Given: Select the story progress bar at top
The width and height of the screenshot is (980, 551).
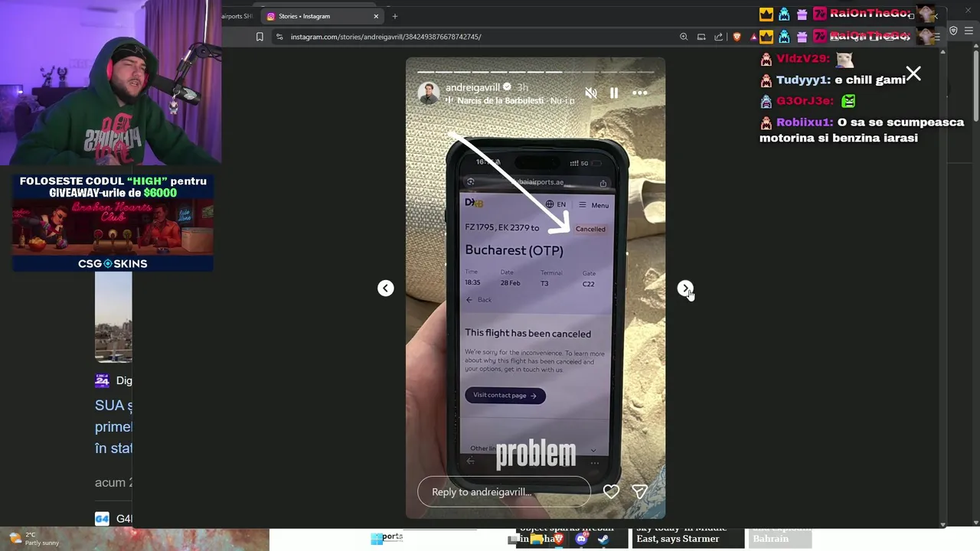Looking at the screenshot, I should click(535, 73).
